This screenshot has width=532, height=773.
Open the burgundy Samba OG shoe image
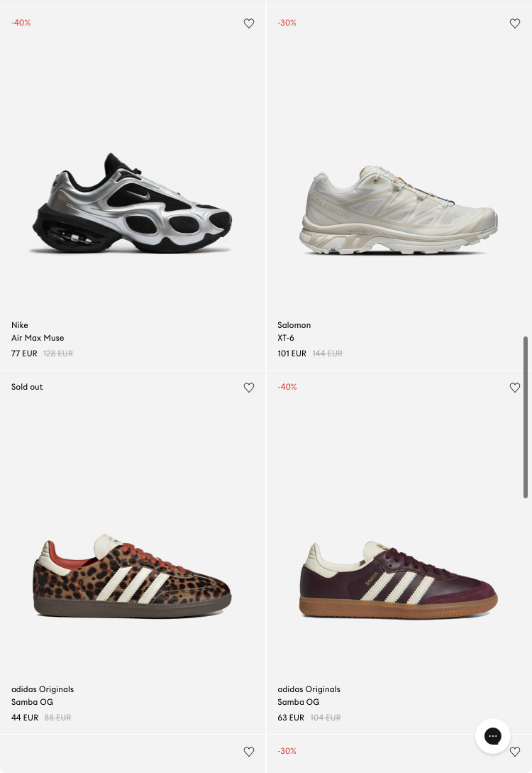[399, 579]
